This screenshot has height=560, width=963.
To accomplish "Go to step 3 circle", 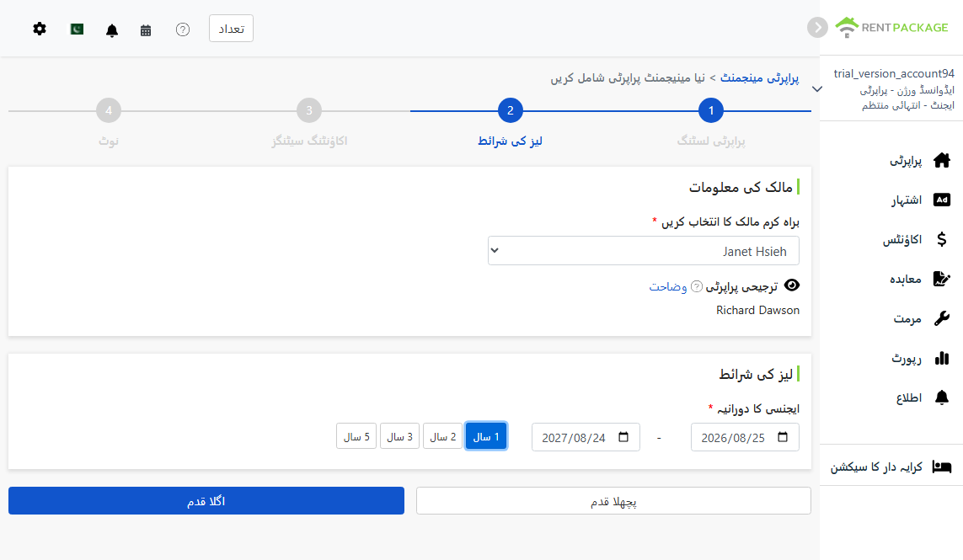I will 309,110.
